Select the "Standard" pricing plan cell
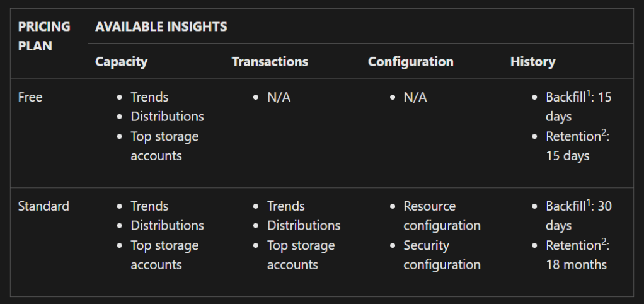Image resolution: width=644 pixels, height=304 pixels. pos(43,206)
